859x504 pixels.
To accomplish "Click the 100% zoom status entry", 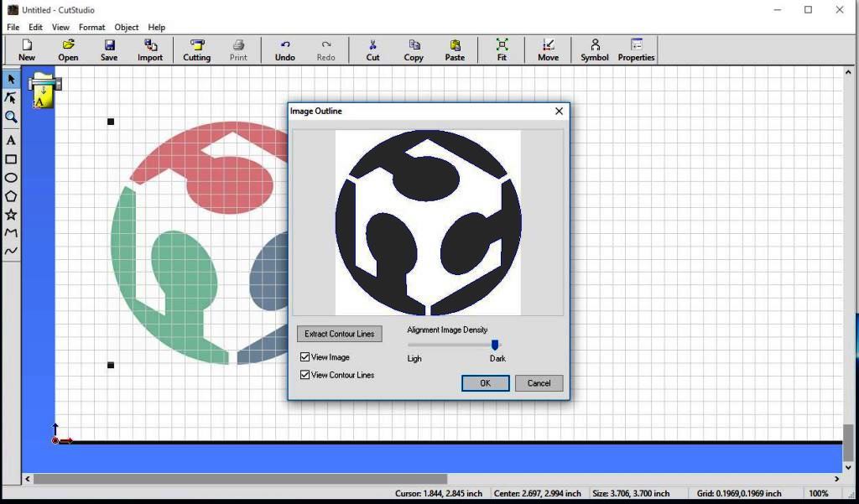I will coord(819,494).
